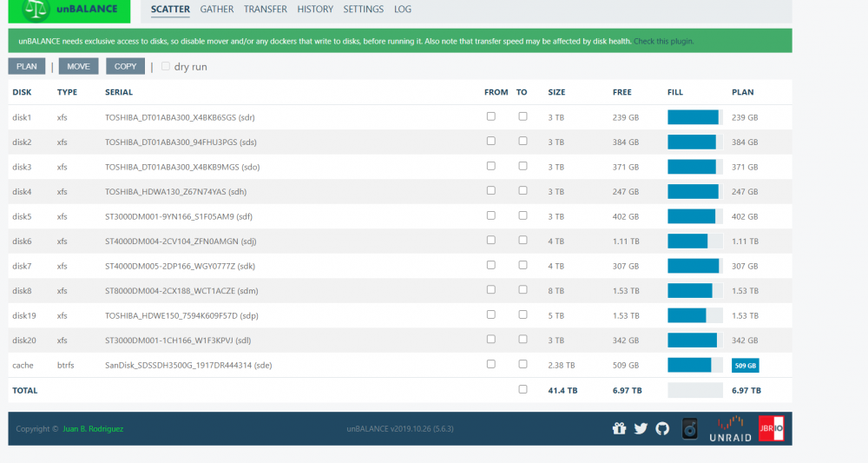Open the gift donation icon in footer
The width and height of the screenshot is (868, 463).
[x=619, y=428]
